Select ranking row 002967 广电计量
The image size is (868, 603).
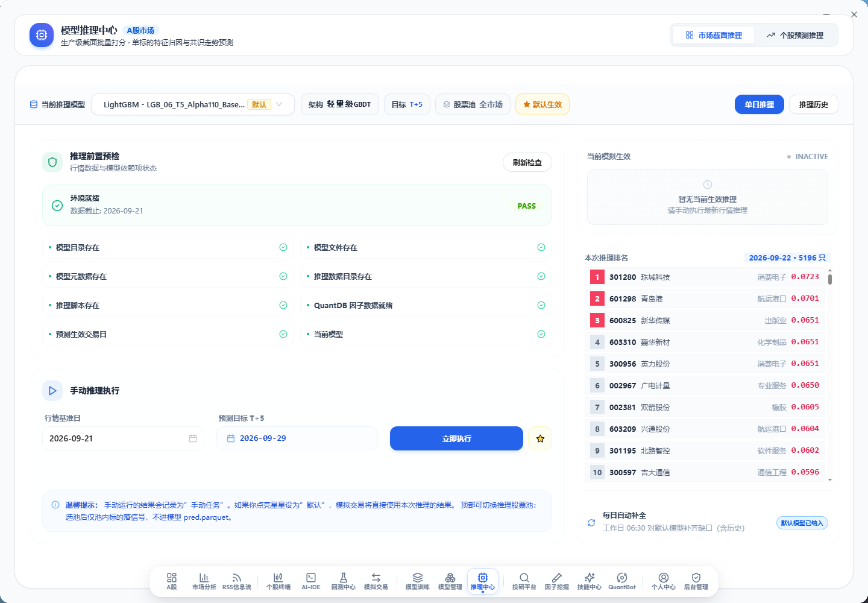(x=705, y=385)
